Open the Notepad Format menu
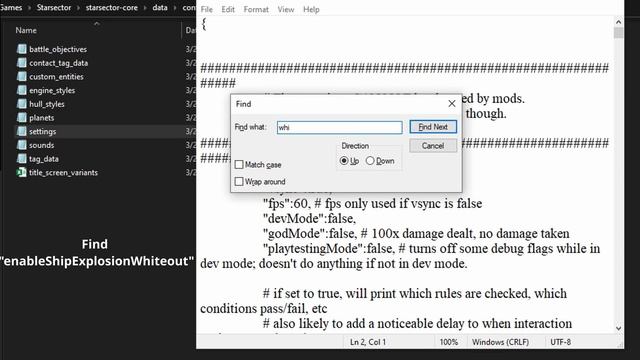The width and height of the screenshot is (640, 360). 256,9
